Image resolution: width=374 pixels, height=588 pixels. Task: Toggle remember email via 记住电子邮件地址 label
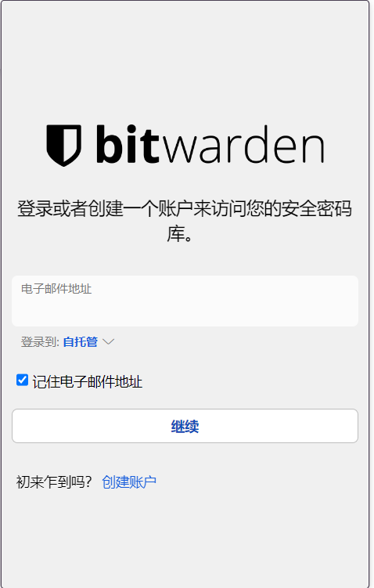coord(88,382)
